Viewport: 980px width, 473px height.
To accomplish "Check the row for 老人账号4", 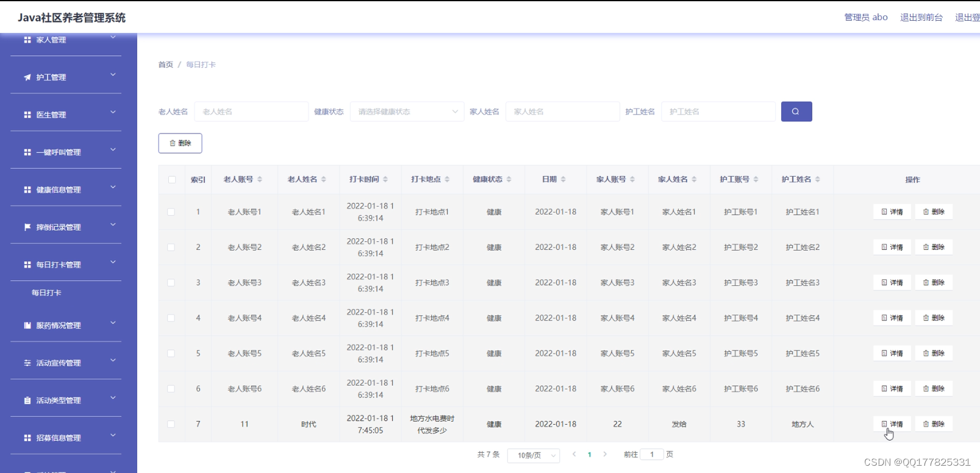I will click(171, 318).
